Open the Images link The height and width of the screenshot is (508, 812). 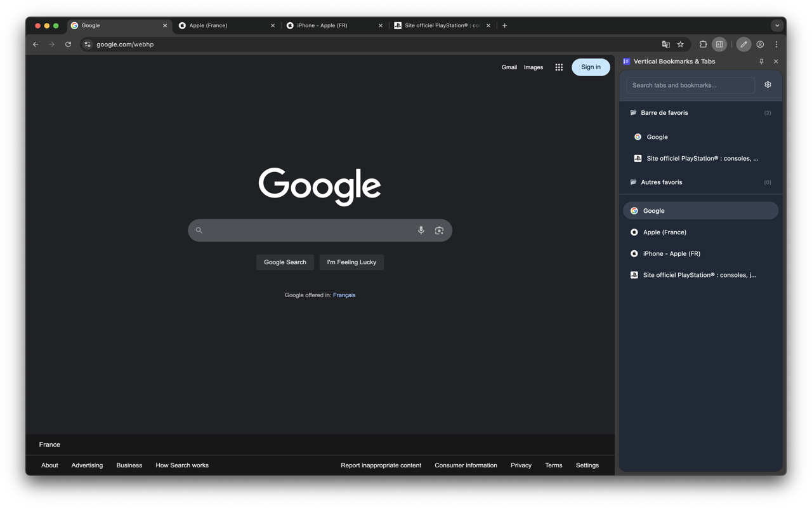pos(534,67)
